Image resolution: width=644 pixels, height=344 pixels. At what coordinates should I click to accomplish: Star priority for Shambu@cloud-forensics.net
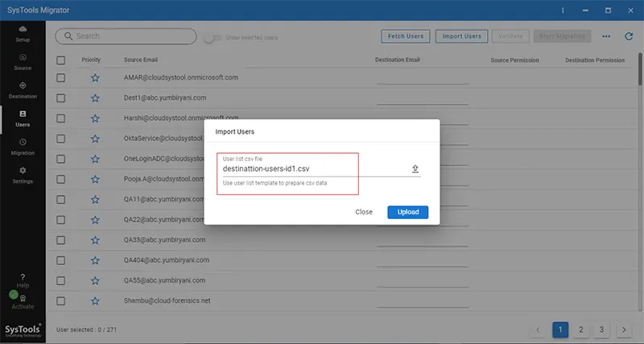(95, 300)
